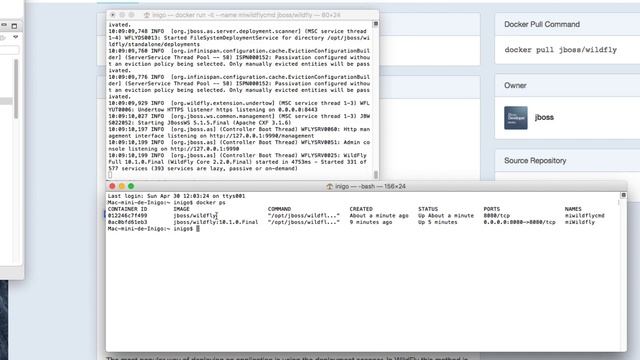Open the view menu triangle in the left window

(x=16, y=37)
